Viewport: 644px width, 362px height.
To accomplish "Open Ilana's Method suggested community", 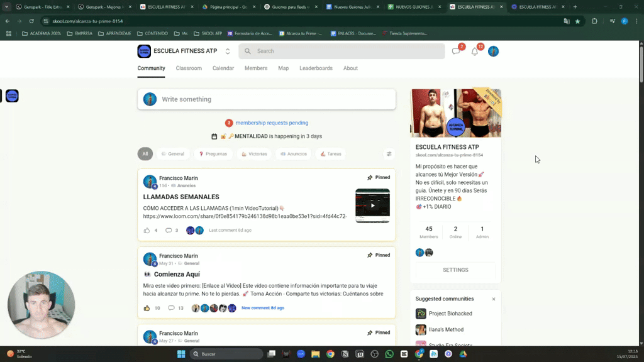I will (x=446, y=329).
